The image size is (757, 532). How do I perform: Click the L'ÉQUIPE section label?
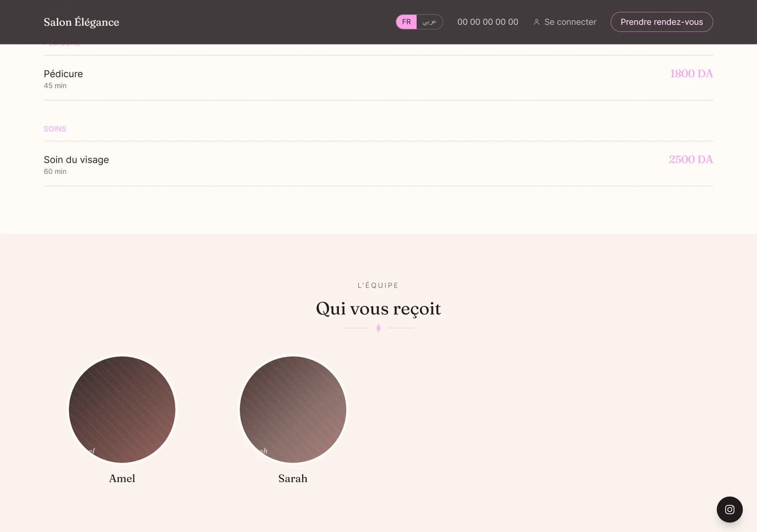(378, 285)
